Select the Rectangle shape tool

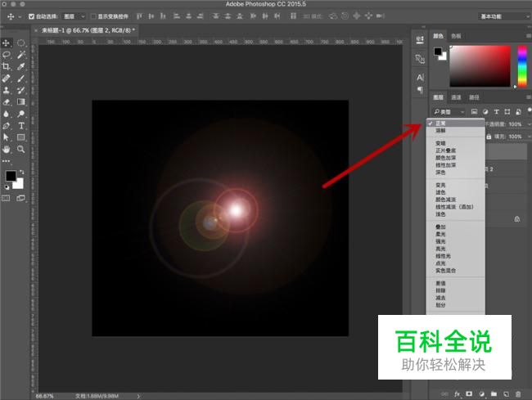[x=21, y=137]
